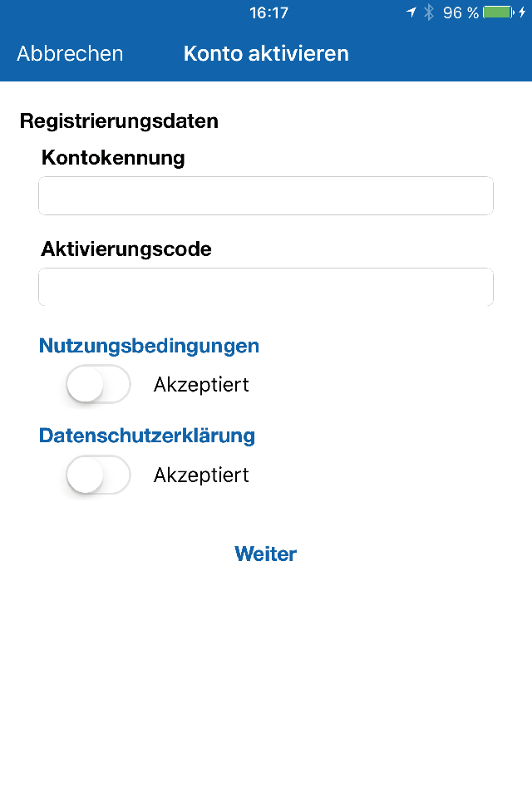
Task: Cancel activation with Abbrechen
Action: tap(71, 53)
